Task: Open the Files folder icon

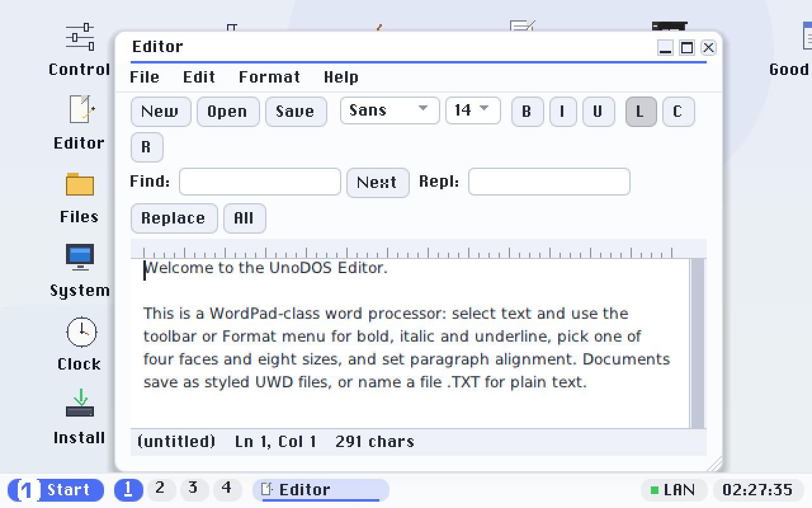Action: (80, 197)
